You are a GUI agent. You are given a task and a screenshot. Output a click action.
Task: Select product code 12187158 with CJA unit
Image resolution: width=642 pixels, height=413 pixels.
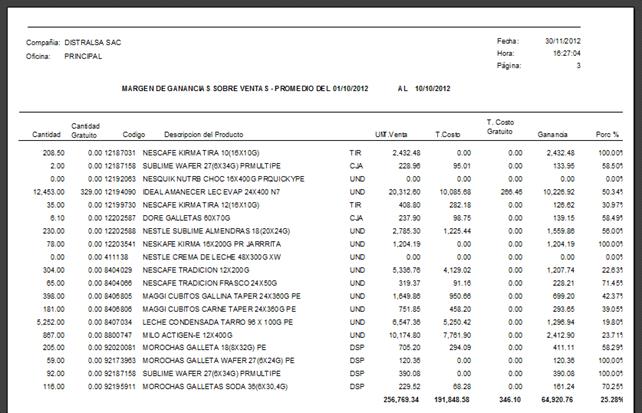[120, 166]
